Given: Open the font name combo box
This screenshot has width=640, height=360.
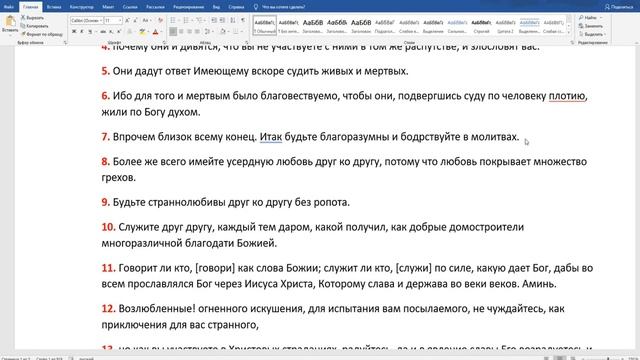Looking at the screenshot, I should click(86, 20).
